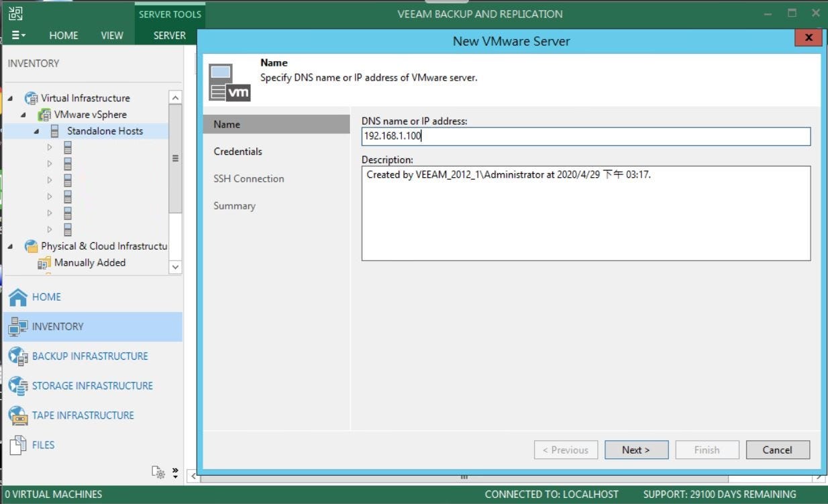Image resolution: width=828 pixels, height=504 pixels.
Task: Go to the Name wizard step
Action: (276, 124)
